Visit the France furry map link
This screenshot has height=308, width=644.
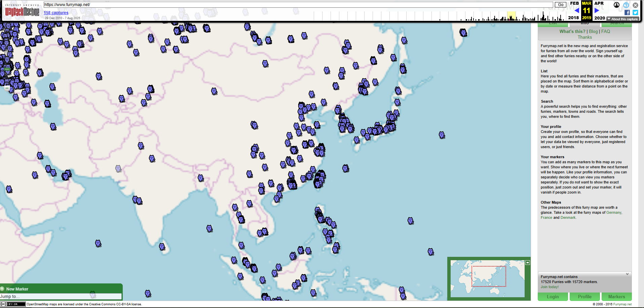pyautogui.click(x=546, y=218)
